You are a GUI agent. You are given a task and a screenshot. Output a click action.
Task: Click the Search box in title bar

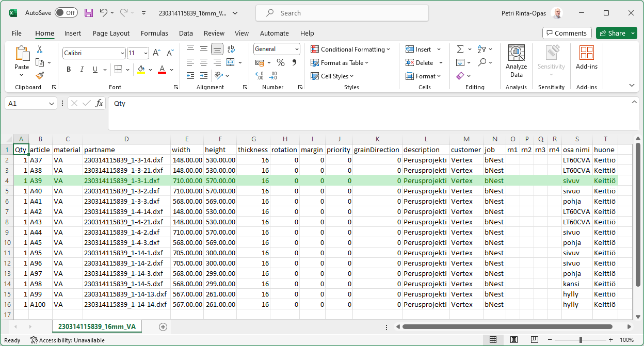coord(342,13)
